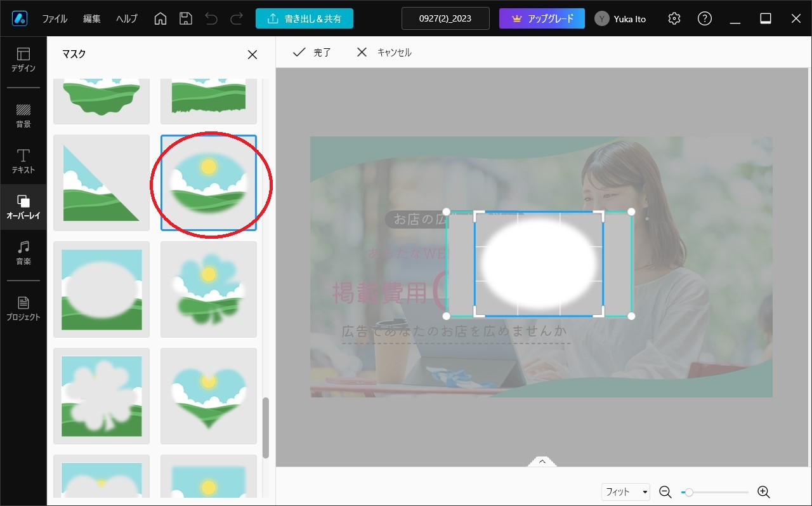Switch to オーバーレイ sidebar tab
The image size is (812, 506).
(x=23, y=207)
